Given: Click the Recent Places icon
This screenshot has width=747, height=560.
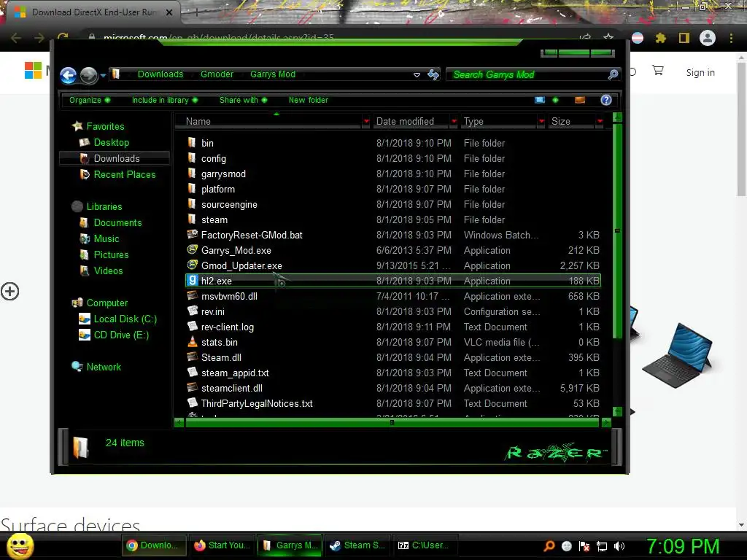Looking at the screenshot, I should click(85, 175).
